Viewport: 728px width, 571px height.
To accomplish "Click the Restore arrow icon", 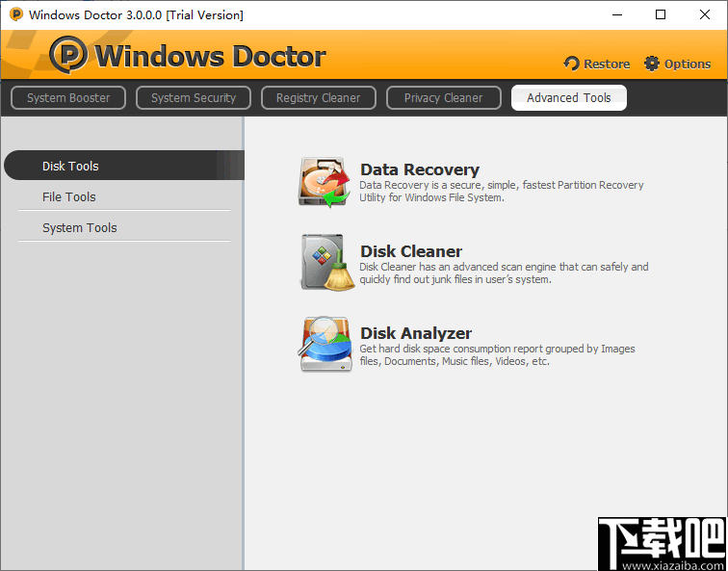I will coord(572,64).
